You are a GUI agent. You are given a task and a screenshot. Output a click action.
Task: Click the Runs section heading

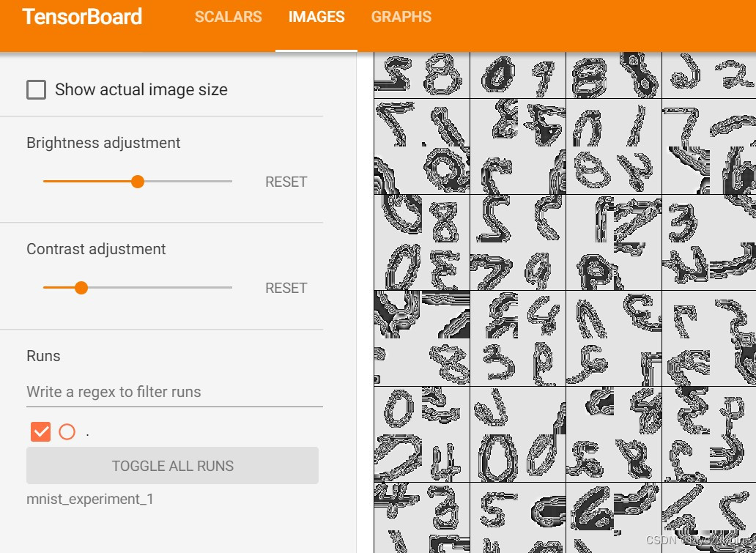(x=43, y=356)
